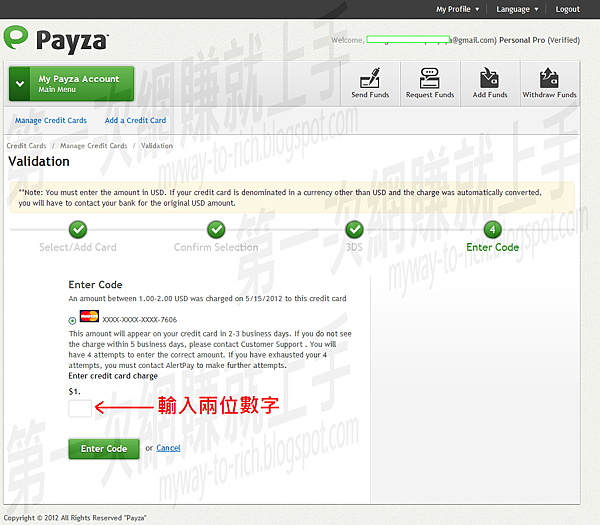This screenshot has width=600, height=525.
Task: Click the Personal Pro (Verified) status text
Action: 540,40
